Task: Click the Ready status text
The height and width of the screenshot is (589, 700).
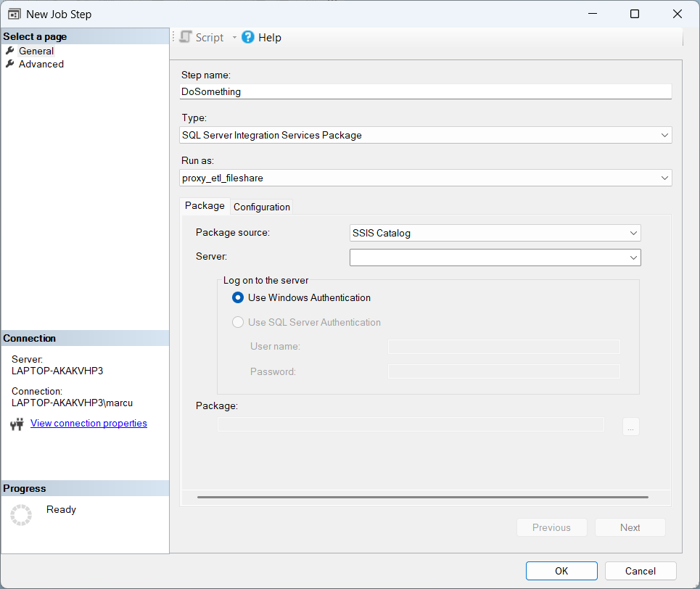Action: point(61,509)
